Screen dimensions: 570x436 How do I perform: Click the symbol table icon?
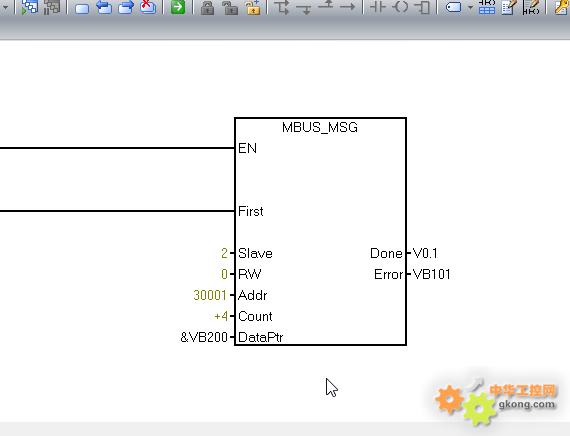point(487,7)
